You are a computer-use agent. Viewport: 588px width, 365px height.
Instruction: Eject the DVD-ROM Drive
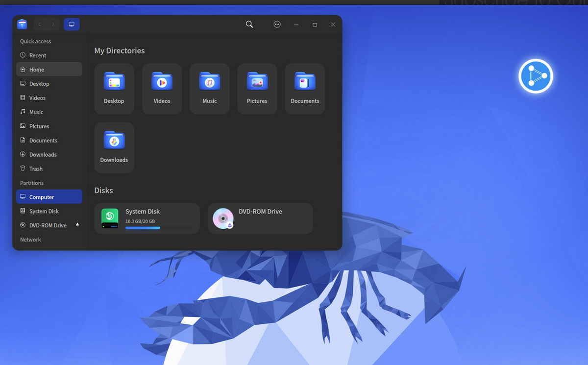(x=77, y=224)
